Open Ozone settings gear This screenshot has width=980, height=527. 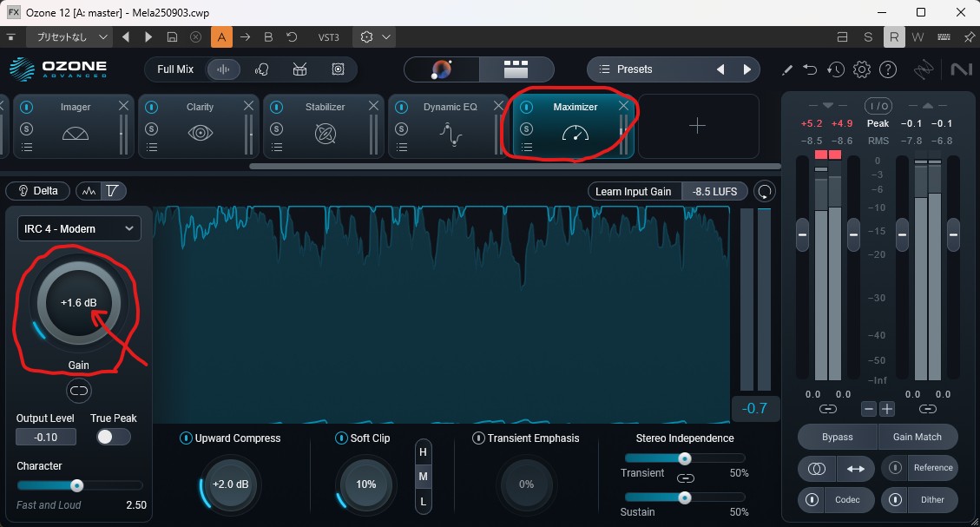pyautogui.click(x=862, y=69)
